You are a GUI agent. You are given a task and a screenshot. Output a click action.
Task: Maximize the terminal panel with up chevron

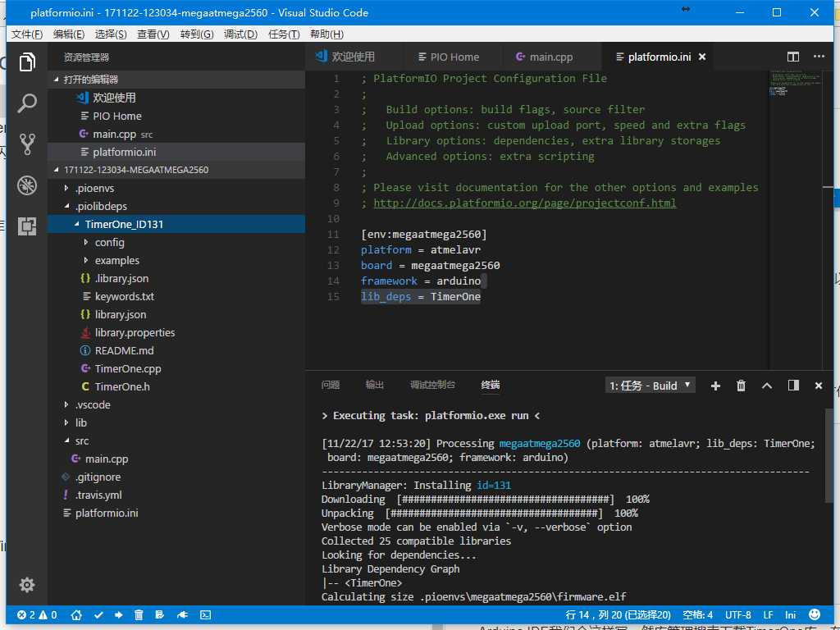pos(767,386)
